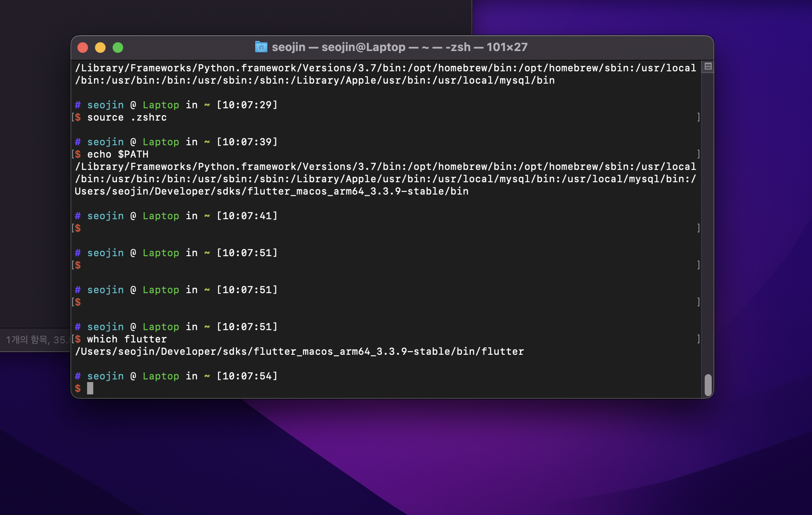Click the timestamp [10:07:29]

point(247,105)
